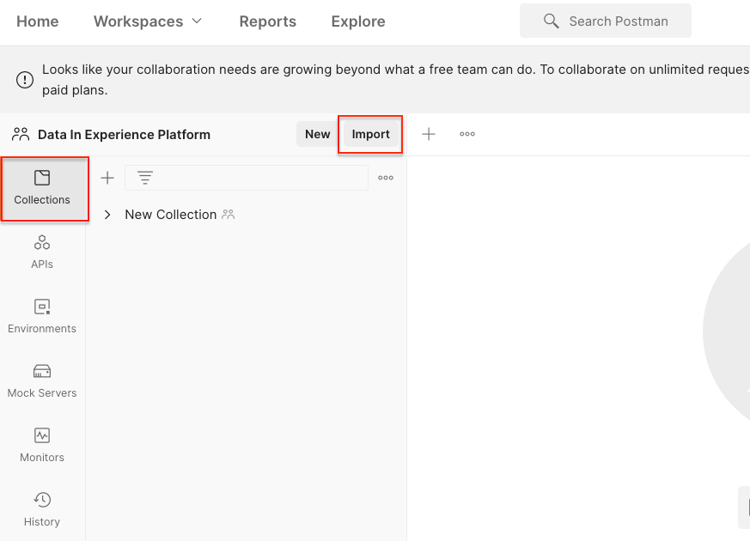Click the Data In Experience Platform workspace name
Viewport: 750px width, 541px height.
tap(124, 135)
